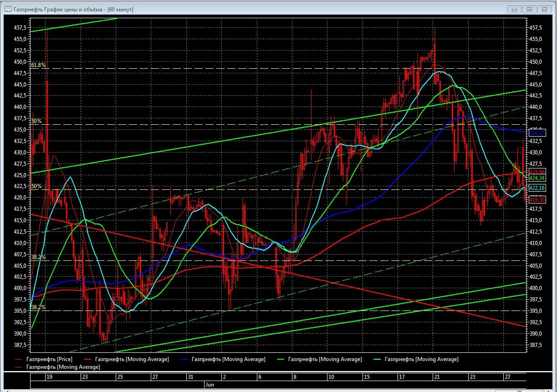The width and height of the screenshot is (557, 392).
Task: Click the 61.8% Fibonacci level label
Action: (38, 66)
